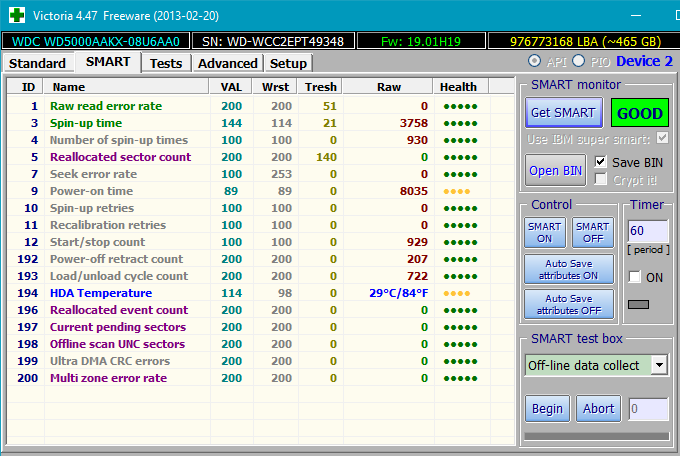Click the VAL column header
The width and height of the screenshot is (680, 456).
tap(231, 87)
